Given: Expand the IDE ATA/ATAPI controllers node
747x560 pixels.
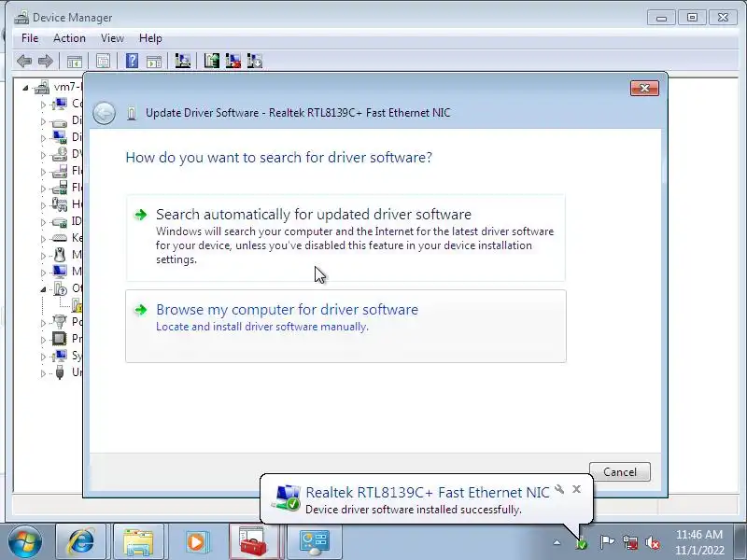Looking at the screenshot, I should pyautogui.click(x=43, y=222).
